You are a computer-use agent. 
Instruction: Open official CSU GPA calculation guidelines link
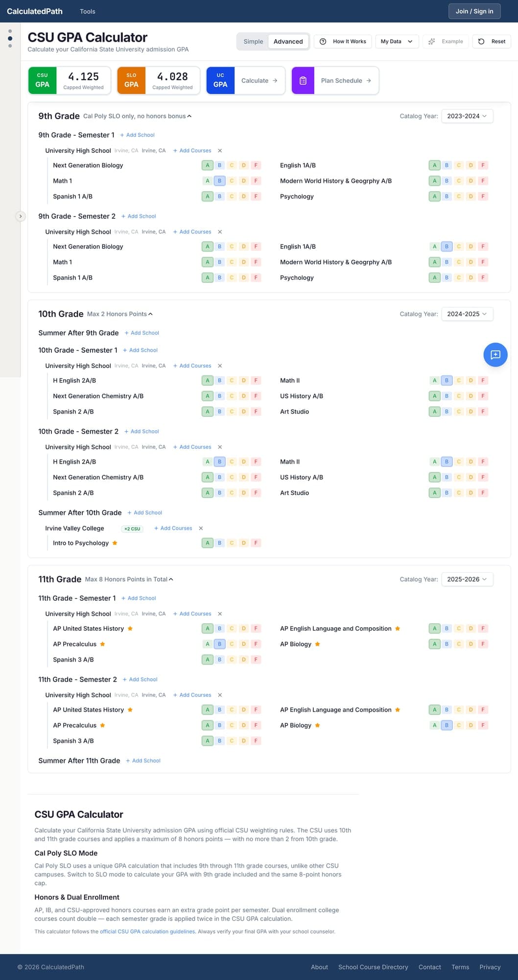pos(147,931)
